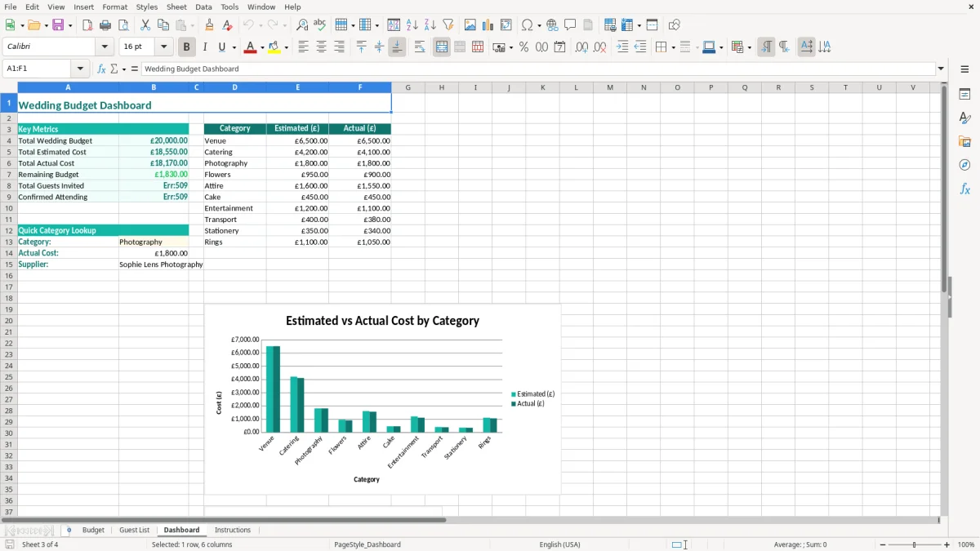
Task: Sort ascending
Action: pyautogui.click(x=412, y=24)
